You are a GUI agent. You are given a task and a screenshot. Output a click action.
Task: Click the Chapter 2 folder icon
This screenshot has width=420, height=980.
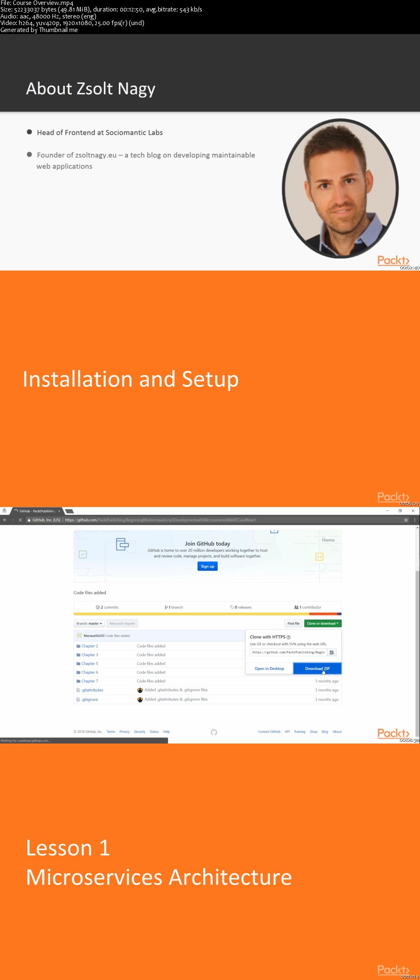[78, 646]
